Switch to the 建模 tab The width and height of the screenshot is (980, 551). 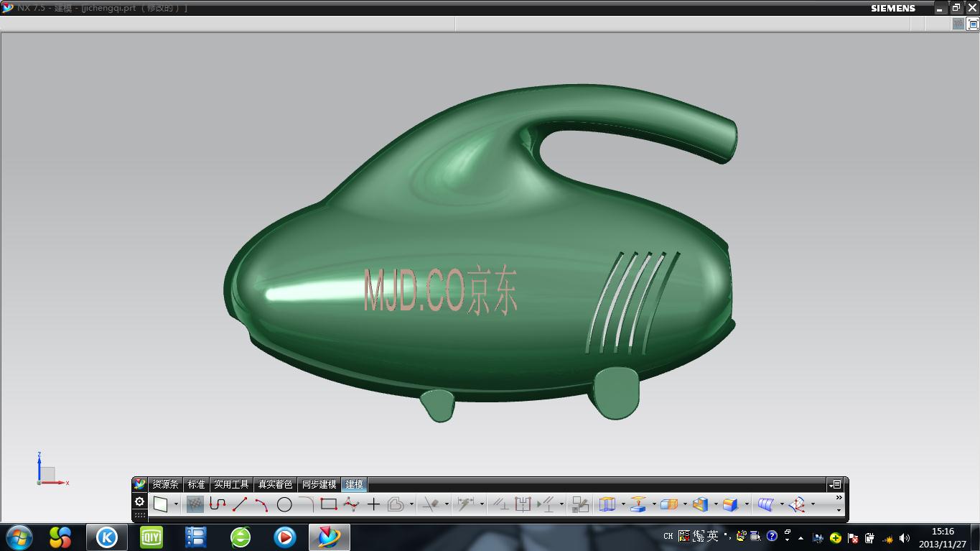[355, 485]
